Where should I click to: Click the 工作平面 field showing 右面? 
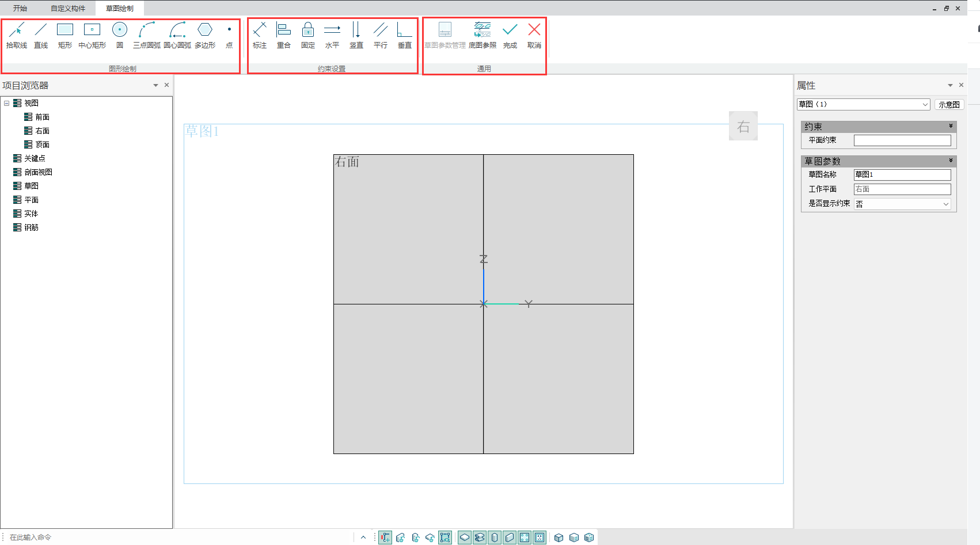click(902, 189)
